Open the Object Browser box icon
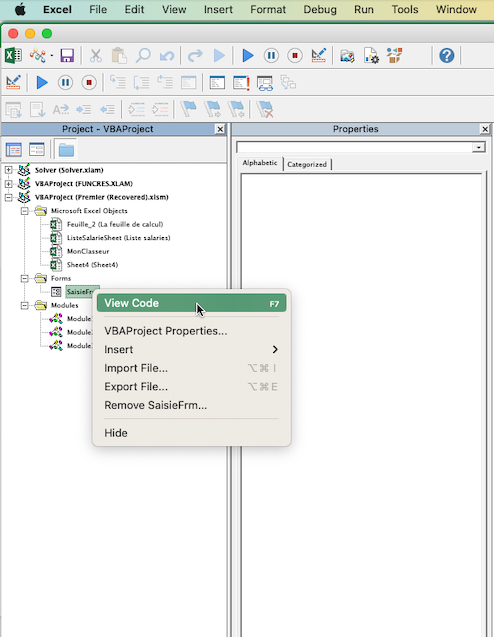The width and height of the screenshot is (494, 637). point(394,56)
